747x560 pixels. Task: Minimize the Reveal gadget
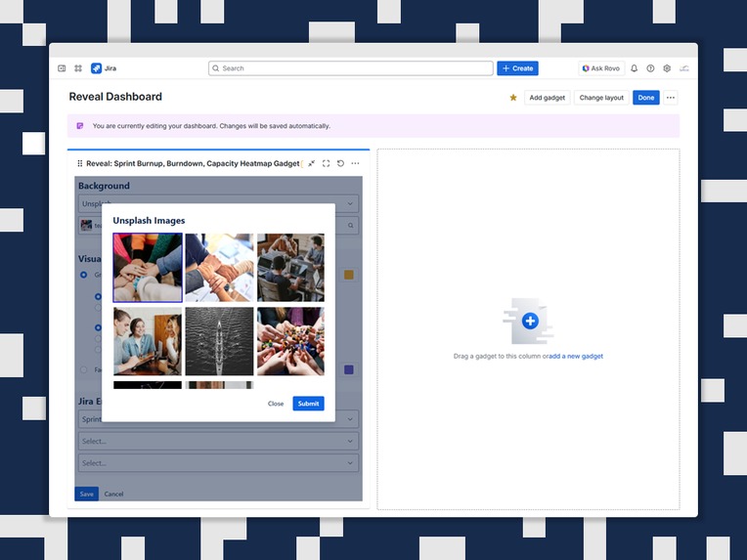(311, 163)
